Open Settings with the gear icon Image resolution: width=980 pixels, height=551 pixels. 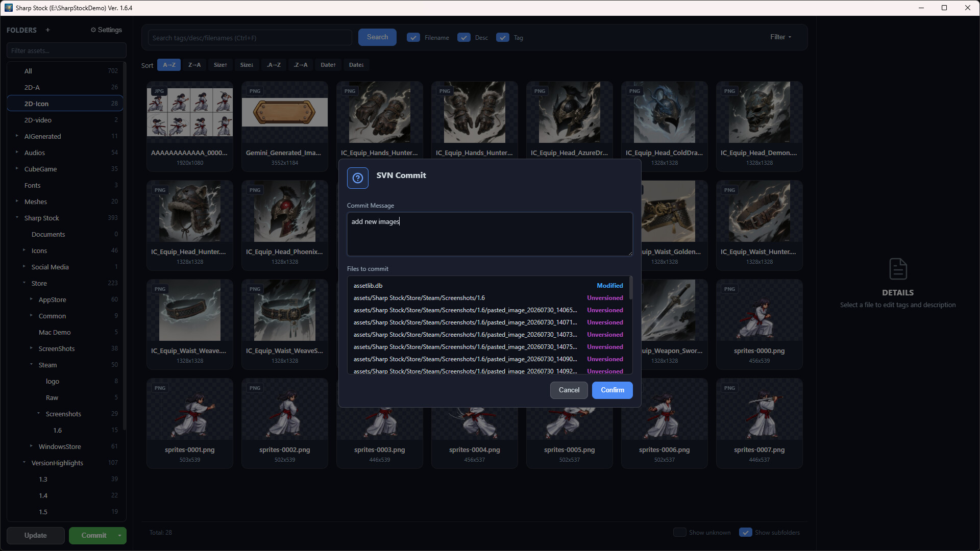pos(106,30)
